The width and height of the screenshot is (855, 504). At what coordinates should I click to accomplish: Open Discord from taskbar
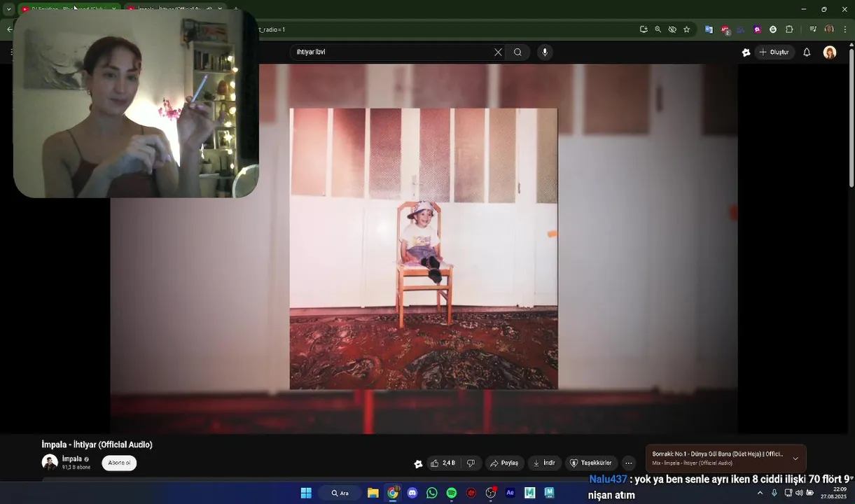[412, 493]
